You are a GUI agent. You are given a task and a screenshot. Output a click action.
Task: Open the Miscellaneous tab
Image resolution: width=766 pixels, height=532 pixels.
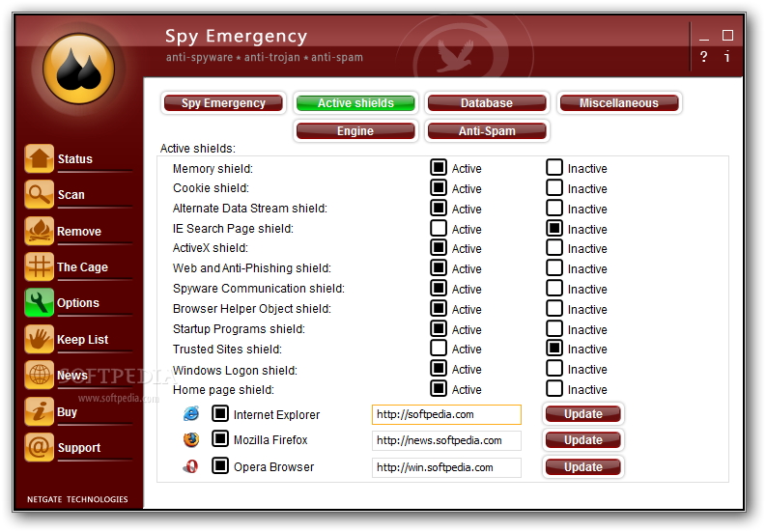pyautogui.click(x=619, y=103)
